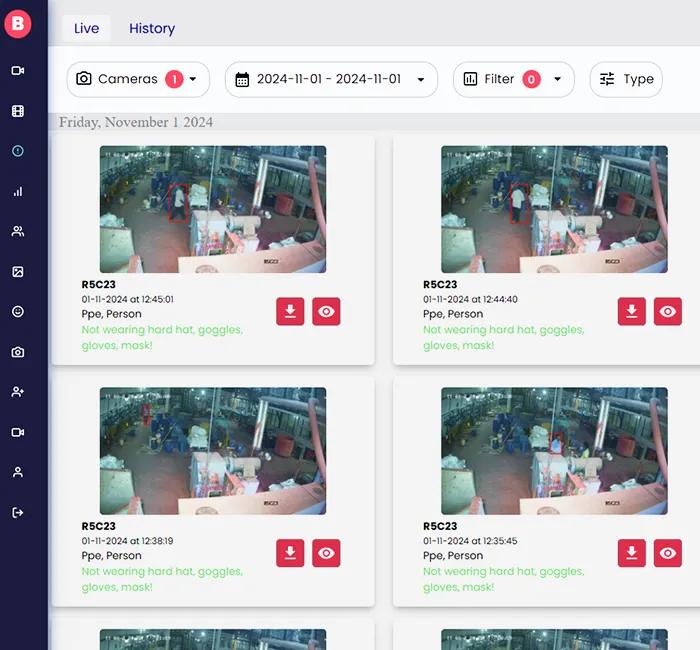Click the logout sidebar icon
The width and height of the screenshot is (700, 650).
tap(18, 512)
